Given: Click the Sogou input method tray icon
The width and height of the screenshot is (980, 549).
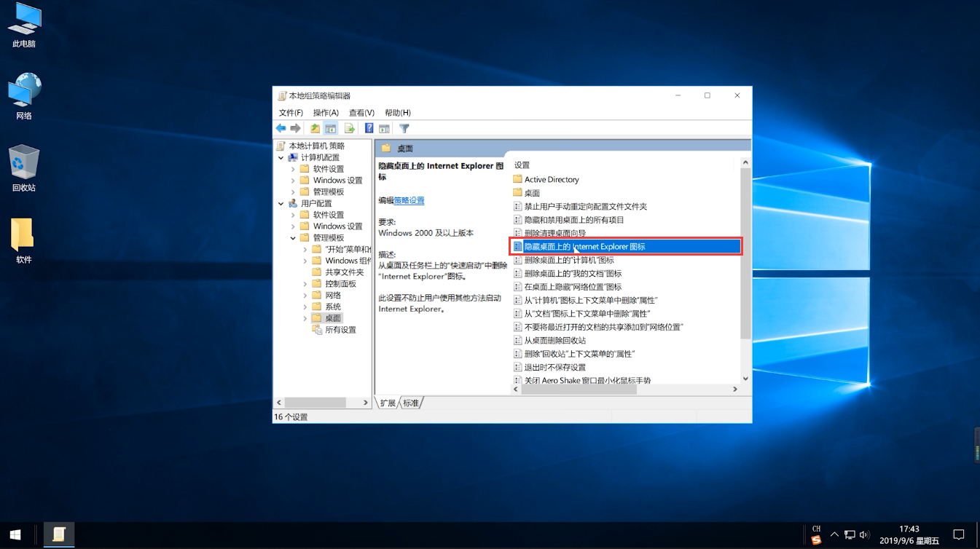Looking at the screenshot, I should (x=817, y=540).
